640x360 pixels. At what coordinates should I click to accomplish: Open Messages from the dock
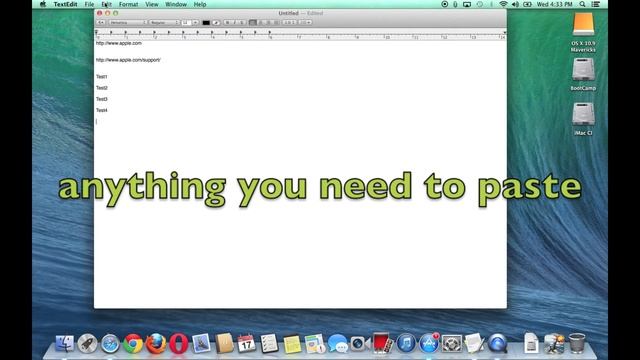[338, 343]
